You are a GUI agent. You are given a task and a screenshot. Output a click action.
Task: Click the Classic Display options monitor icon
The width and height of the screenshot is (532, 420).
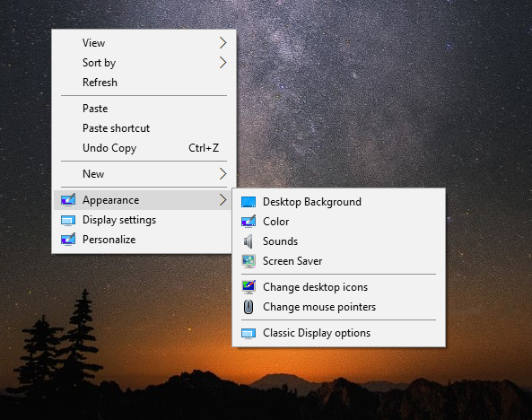249,333
